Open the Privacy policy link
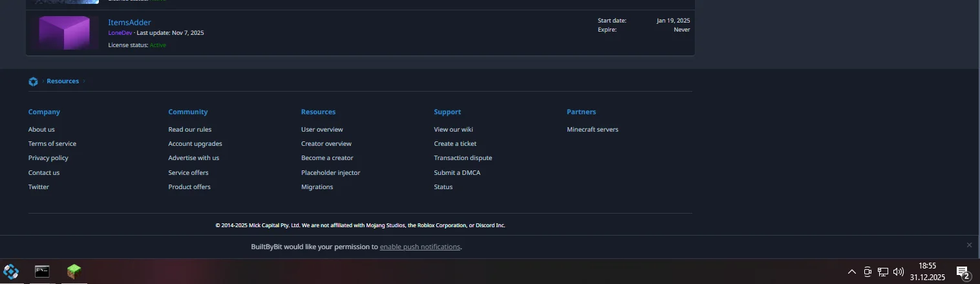 pos(48,158)
